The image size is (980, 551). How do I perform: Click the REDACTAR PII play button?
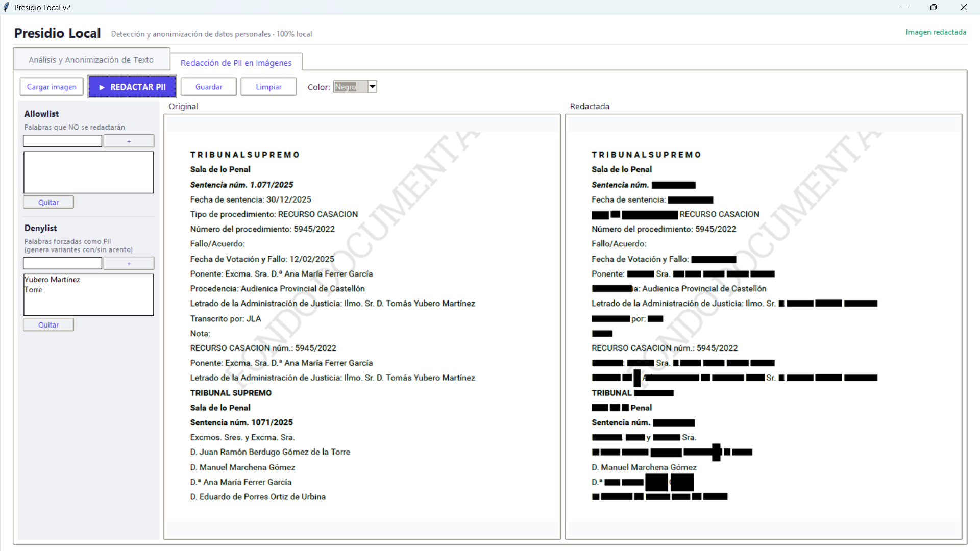click(132, 87)
